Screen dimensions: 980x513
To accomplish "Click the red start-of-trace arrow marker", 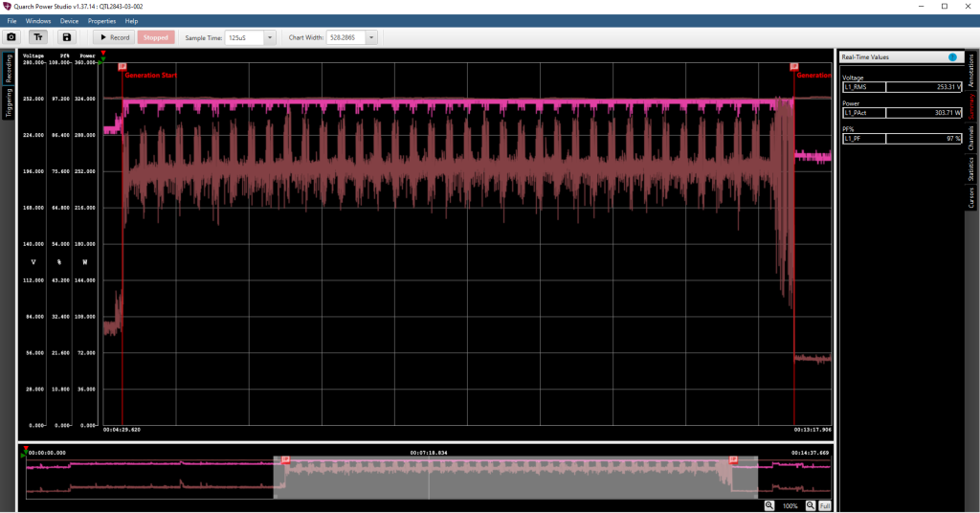I will pyautogui.click(x=103, y=54).
